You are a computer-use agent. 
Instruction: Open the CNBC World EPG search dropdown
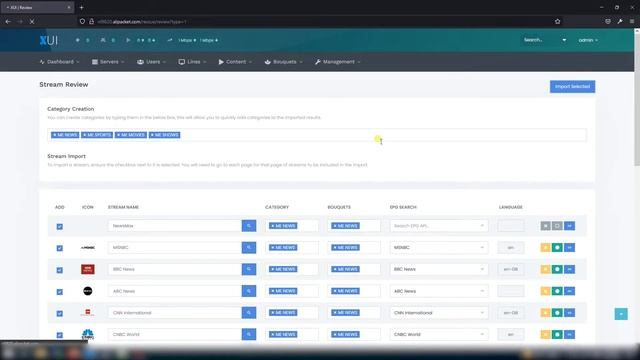click(439, 334)
